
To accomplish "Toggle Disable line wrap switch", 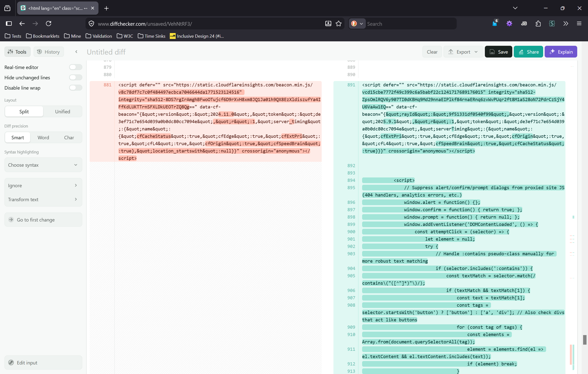I will (x=75, y=88).
